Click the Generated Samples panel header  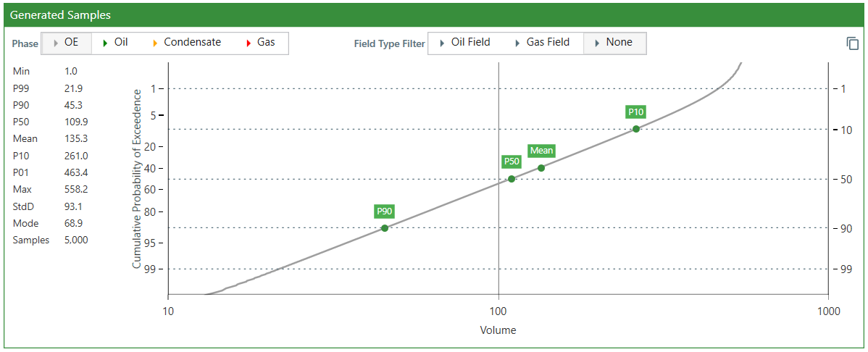(434, 15)
